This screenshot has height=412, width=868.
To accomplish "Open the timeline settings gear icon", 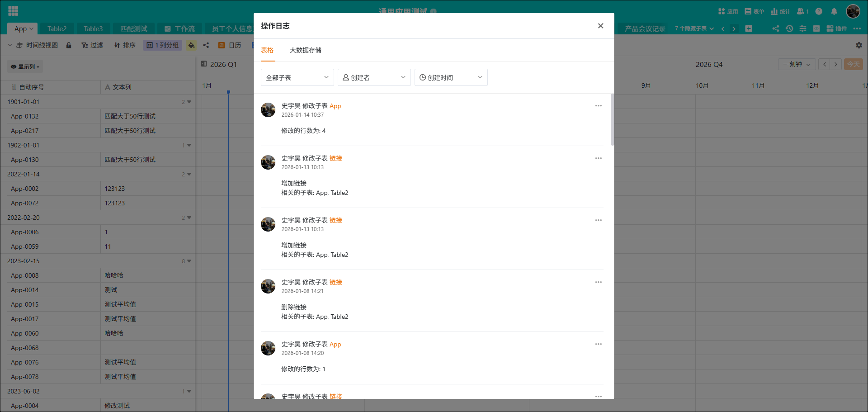I will click(859, 45).
